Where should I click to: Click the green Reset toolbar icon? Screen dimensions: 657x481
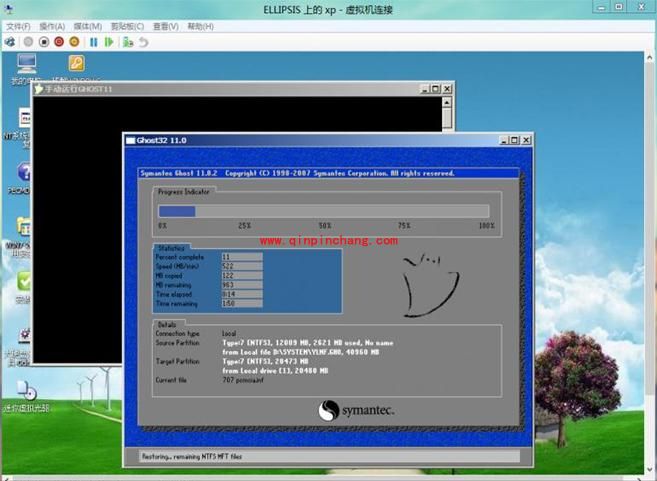point(109,42)
